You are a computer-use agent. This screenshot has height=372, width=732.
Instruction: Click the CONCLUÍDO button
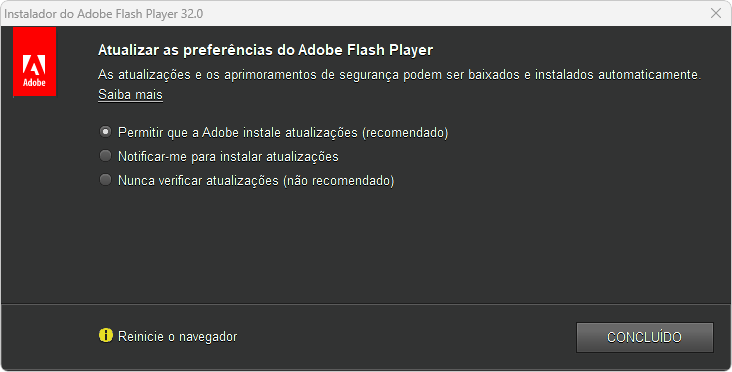tap(645, 337)
